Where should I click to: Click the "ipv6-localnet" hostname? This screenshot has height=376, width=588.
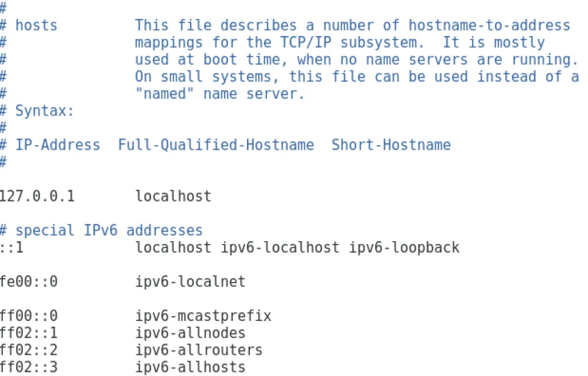coord(190,282)
